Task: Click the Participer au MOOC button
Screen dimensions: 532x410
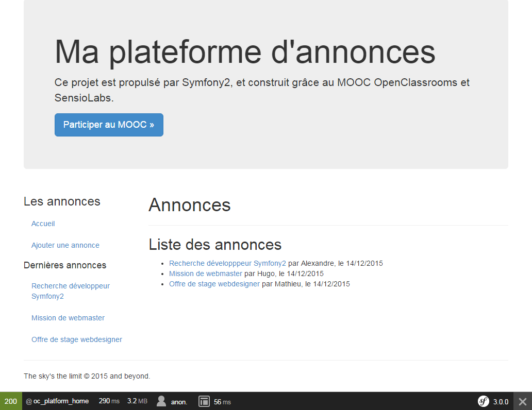Action: tap(109, 125)
